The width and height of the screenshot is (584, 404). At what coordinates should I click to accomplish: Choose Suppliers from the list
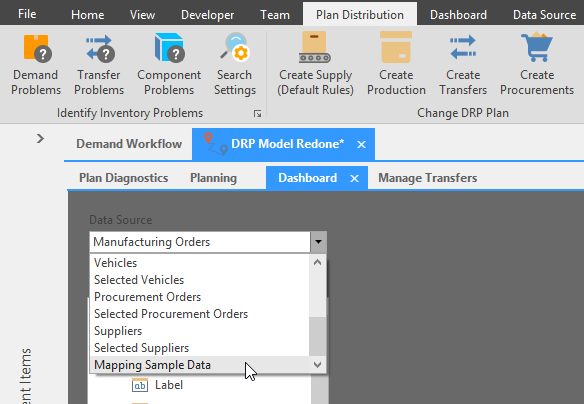pyautogui.click(x=200, y=331)
